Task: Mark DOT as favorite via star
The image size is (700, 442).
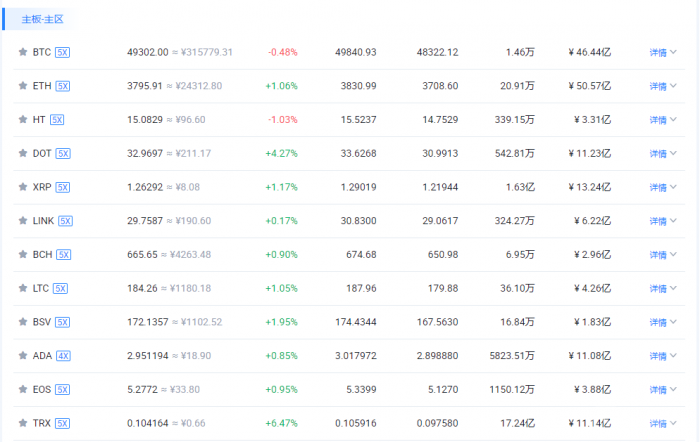Action: pyautogui.click(x=23, y=153)
